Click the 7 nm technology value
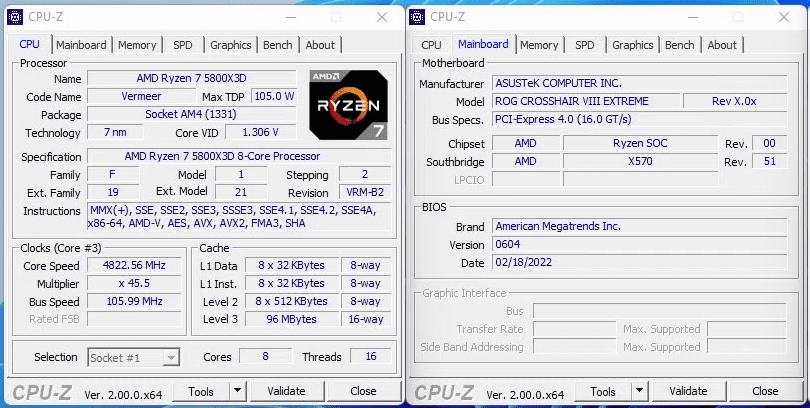This screenshot has width=810, height=408. click(x=115, y=132)
